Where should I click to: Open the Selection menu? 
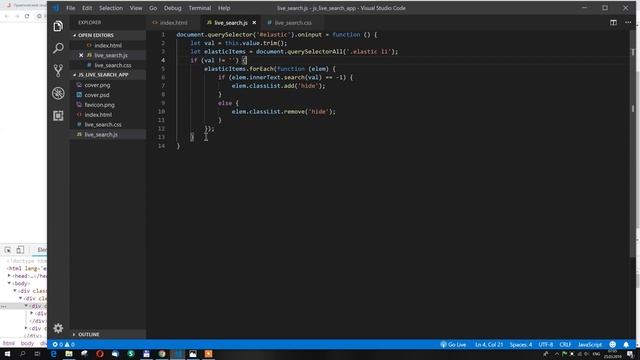pyautogui.click(x=111, y=8)
